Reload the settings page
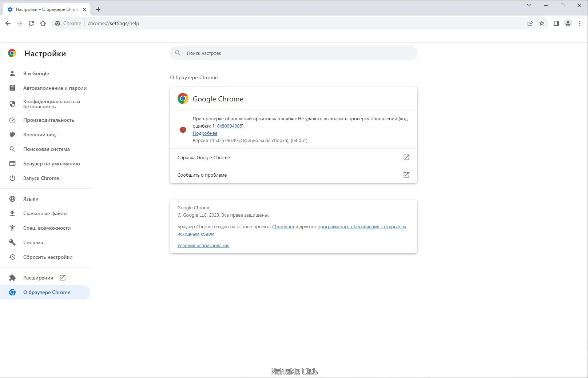 (x=31, y=23)
